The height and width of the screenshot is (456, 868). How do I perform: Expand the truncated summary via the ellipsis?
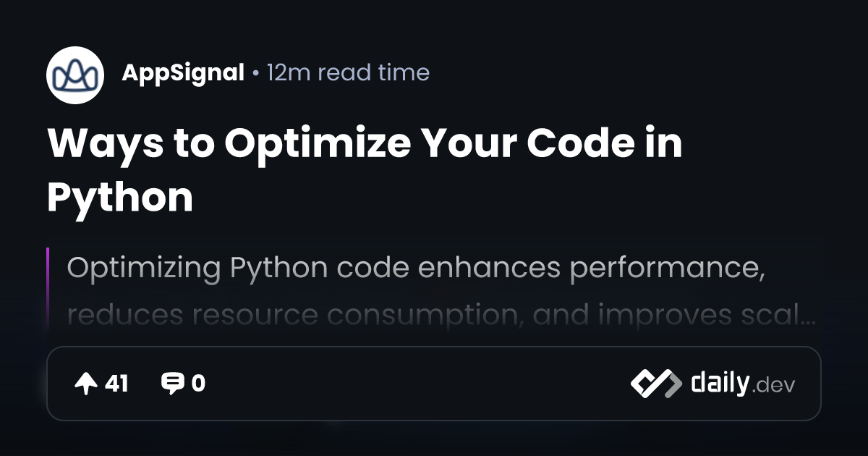coord(810,317)
